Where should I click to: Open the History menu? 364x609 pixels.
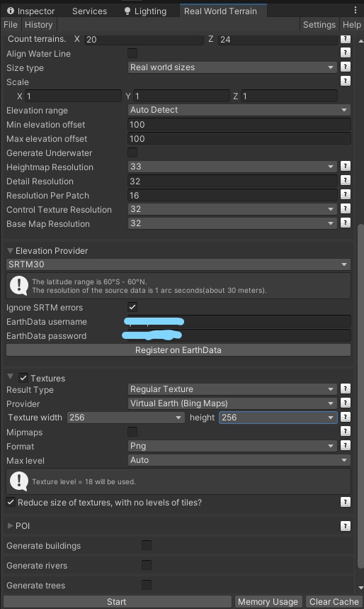point(38,25)
